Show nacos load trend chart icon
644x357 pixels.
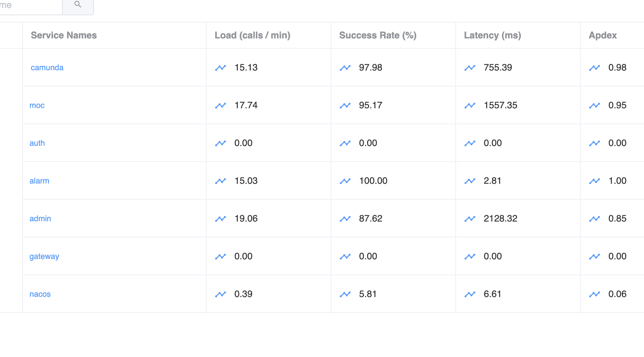pyautogui.click(x=221, y=294)
